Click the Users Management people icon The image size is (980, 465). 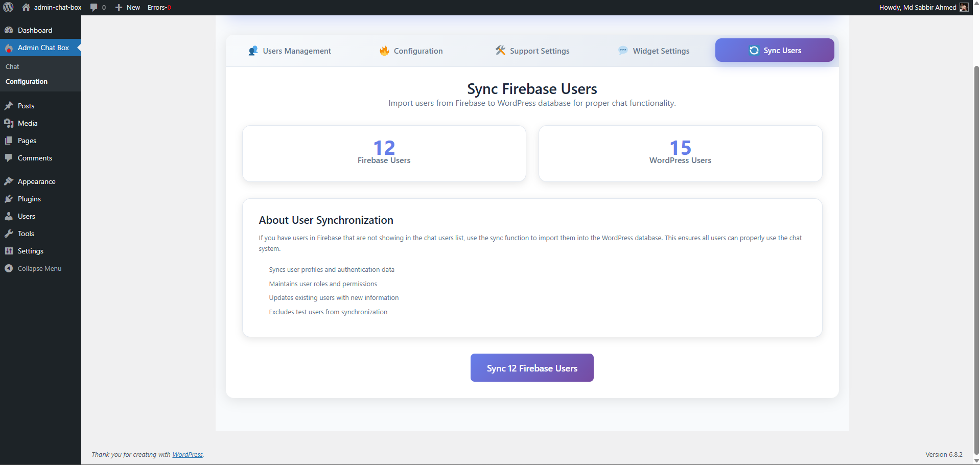tap(253, 51)
